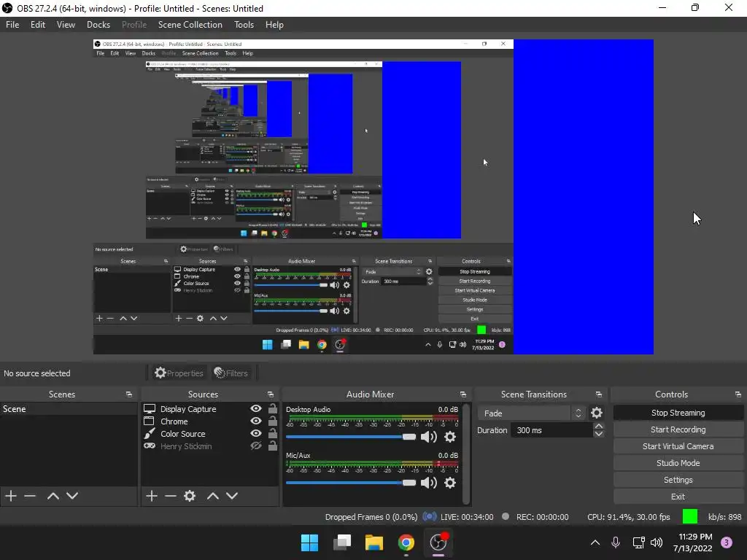The height and width of the screenshot is (560, 747).
Task: Decrease the transition Duration value
Action: [x=599, y=434]
